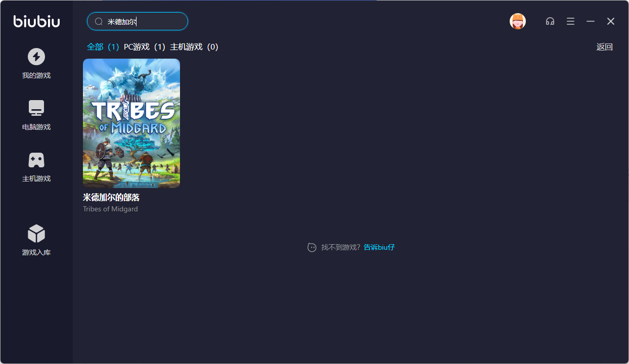Open the game library cube icon

click(36, 234)
